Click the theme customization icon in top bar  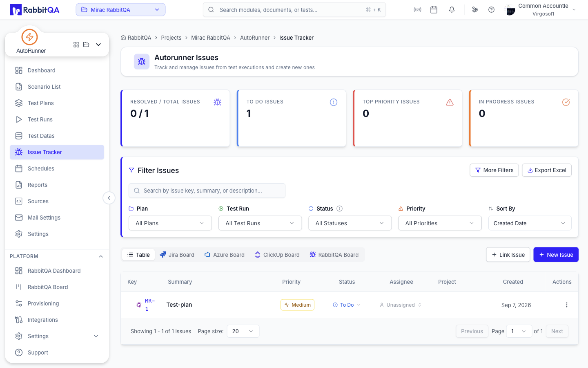475,10
